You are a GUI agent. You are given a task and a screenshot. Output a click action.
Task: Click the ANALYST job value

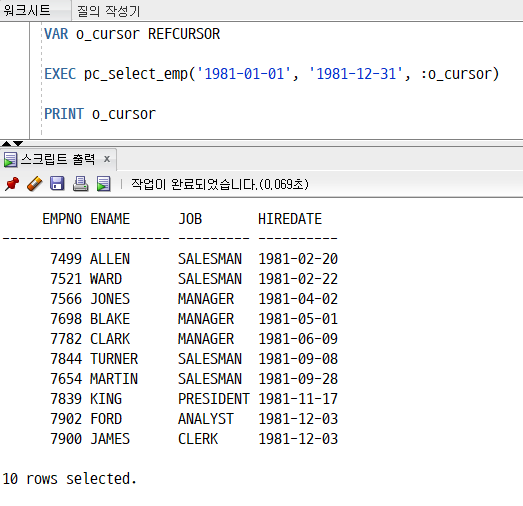206,419
